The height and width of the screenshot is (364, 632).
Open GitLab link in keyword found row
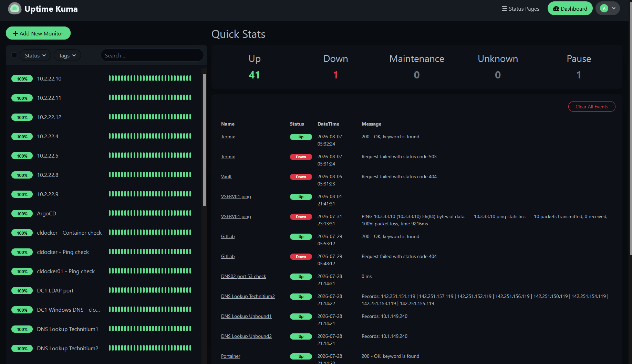pos(228,236)
